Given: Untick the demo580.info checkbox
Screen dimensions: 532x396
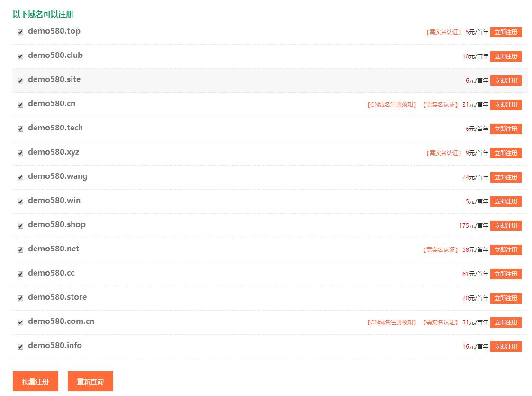Looking at the screenshot, I should pos(20,347).
